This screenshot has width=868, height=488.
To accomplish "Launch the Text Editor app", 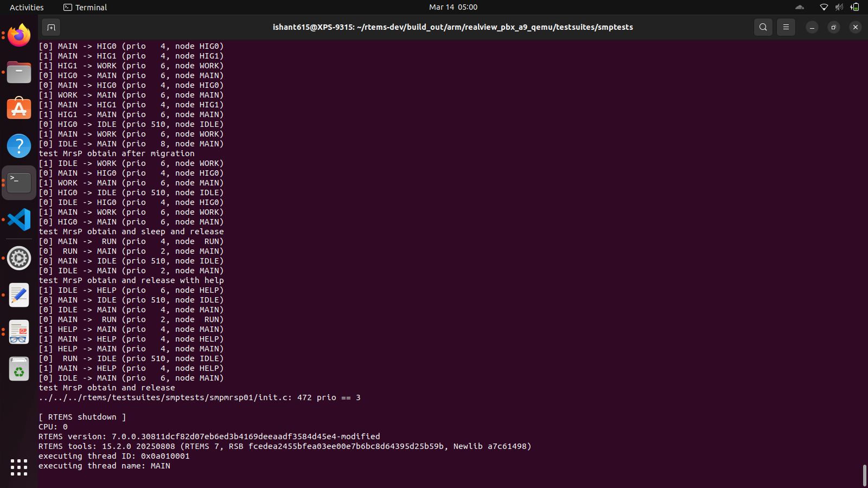I will [x=19, y=295].
